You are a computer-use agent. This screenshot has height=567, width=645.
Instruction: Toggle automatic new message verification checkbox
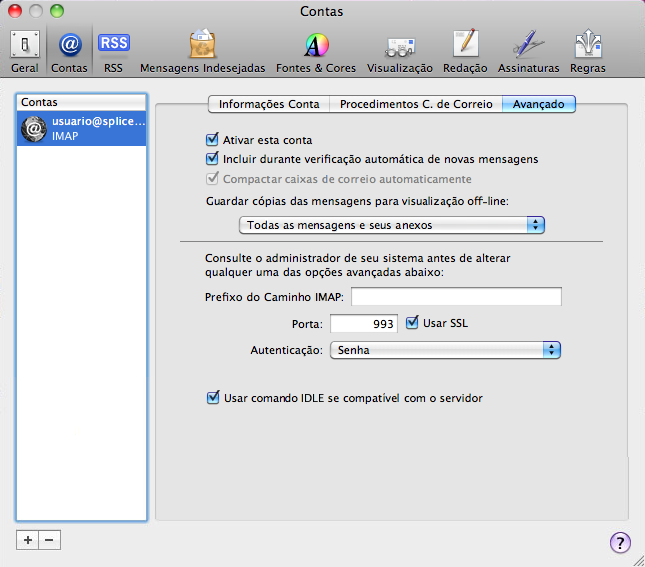coord(212,159)
